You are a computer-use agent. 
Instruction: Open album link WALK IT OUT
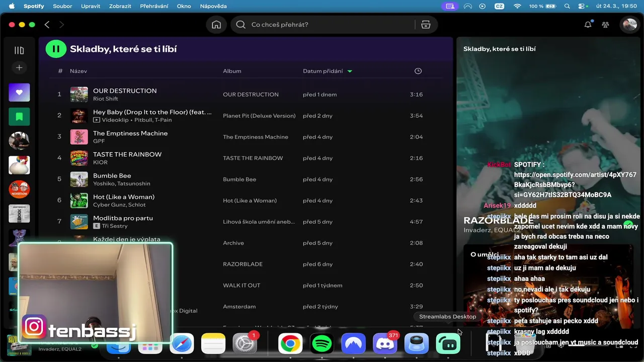[x=242, y=285]
